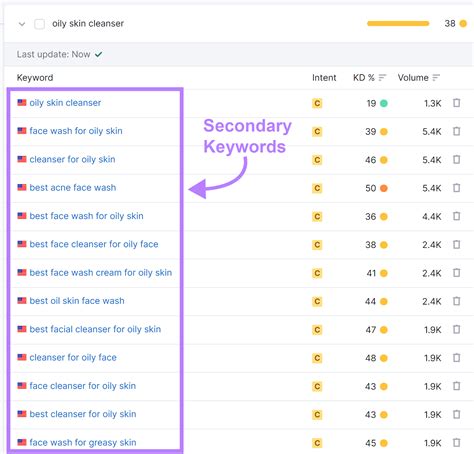Delete the 'oily skin cleanser' keyword row
The image size is (474, 454).
coord(456,103)
